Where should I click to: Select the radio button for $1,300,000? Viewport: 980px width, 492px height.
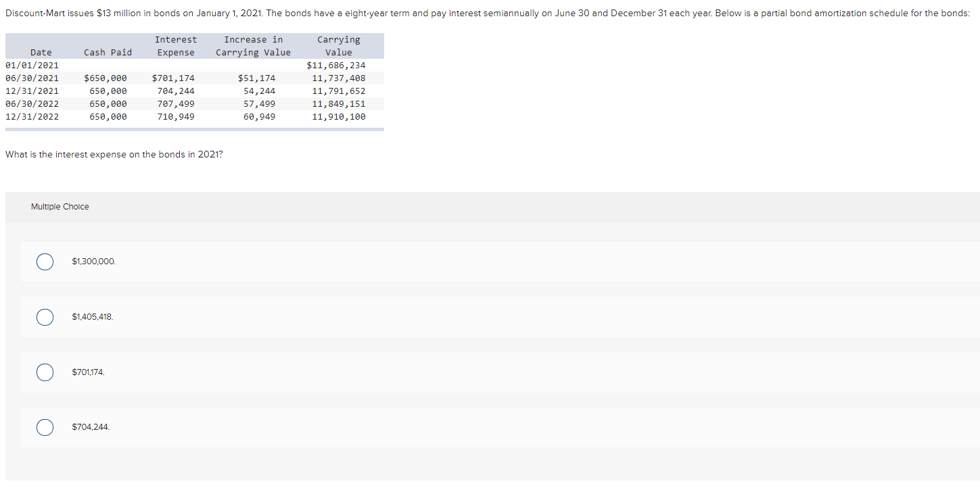45,262
